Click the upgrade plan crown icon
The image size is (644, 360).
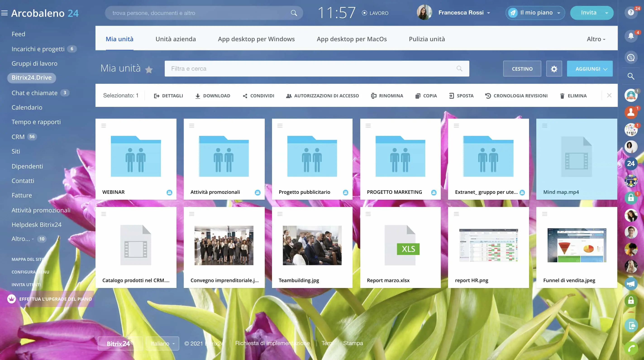(x=12, y=299)
